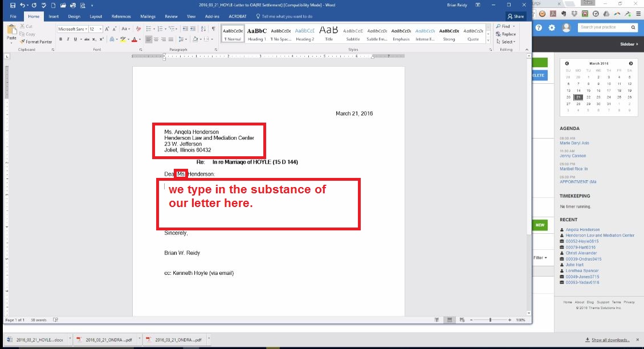Image resolution: width=644 pixels, height=349 pixels.
Task: Click the Bullets icon in the ribbon
Action: click(148, 29)
